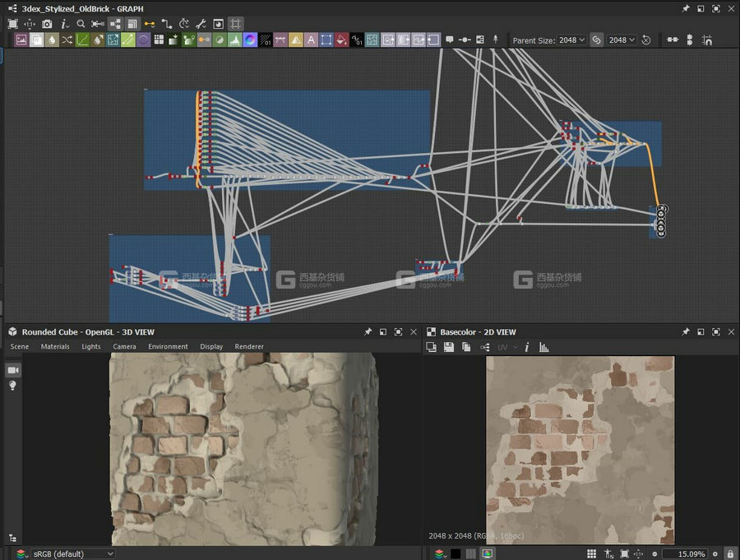740x560 pixels.
Task: Toggle the light bulb in 3D view
Action: pos(12,386)
